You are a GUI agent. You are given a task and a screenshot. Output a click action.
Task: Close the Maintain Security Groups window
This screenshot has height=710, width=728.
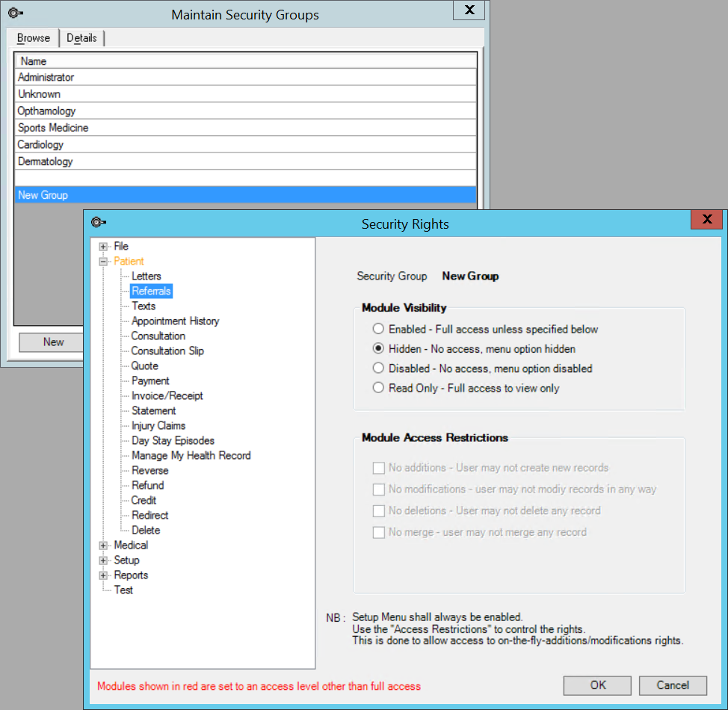(x=469, y=10)
